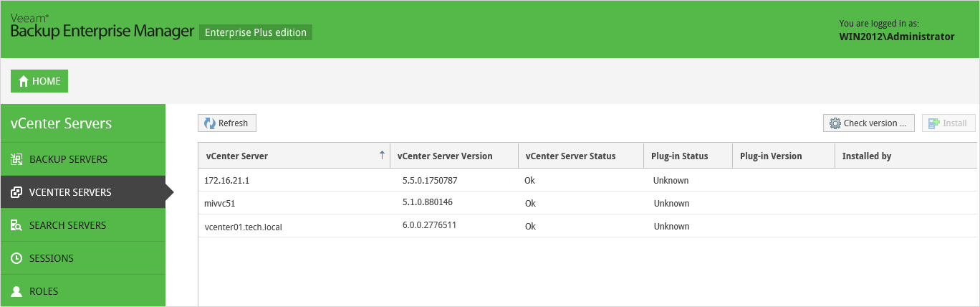980x307 pixels.
Task: Toggle vCenter Server column sort arrow
Action: coord(382,156)
